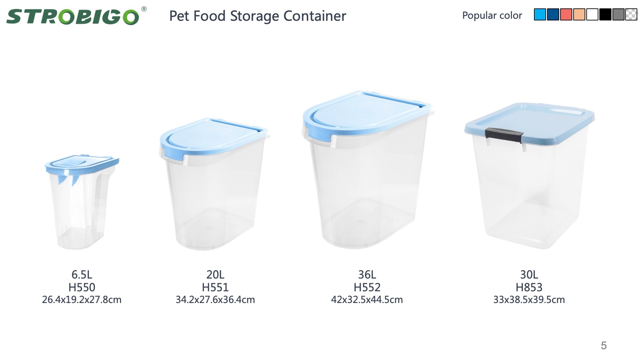644x362 pixels.
Task: Click the black latch on 30L container
Action: pos(504,133)
